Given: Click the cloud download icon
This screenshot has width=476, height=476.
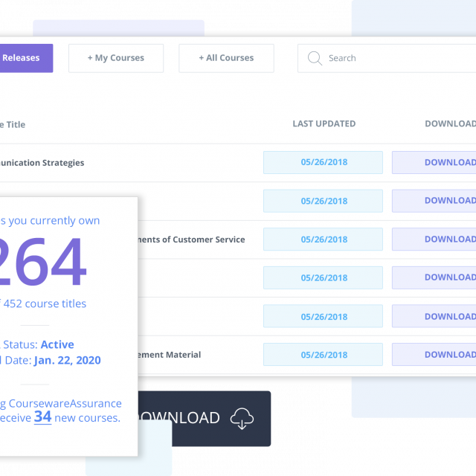Looking at the screenshot, I should 242,419.
